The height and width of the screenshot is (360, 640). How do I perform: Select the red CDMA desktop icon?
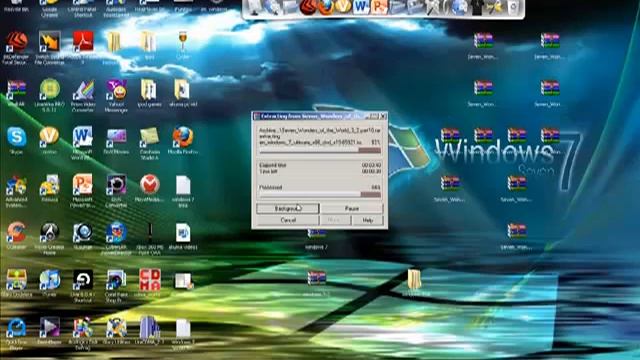(149, 279)
